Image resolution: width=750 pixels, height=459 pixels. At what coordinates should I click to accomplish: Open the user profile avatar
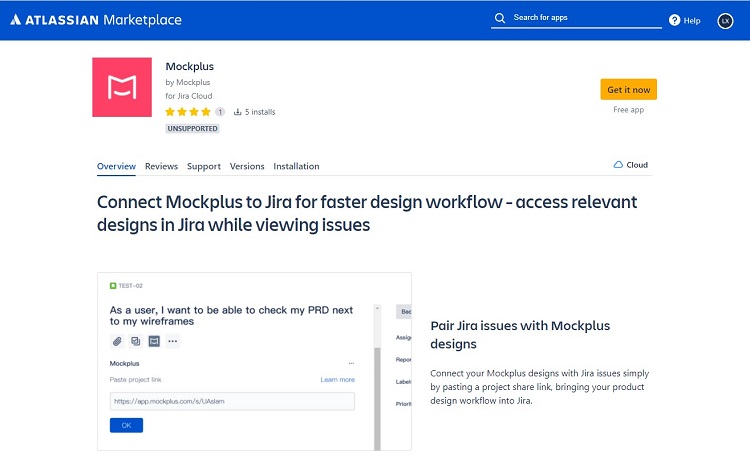(x=725, y=21)
